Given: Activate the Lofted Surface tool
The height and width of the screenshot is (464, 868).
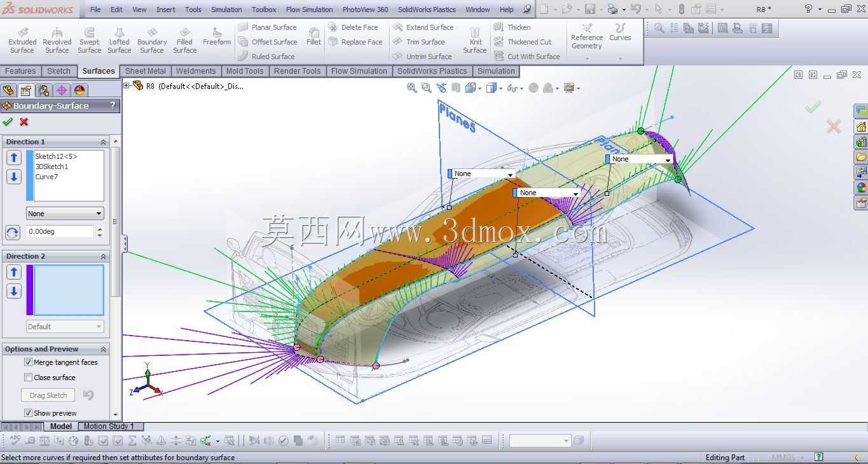Looking at the screenshot, I should (x=119, y=41).
